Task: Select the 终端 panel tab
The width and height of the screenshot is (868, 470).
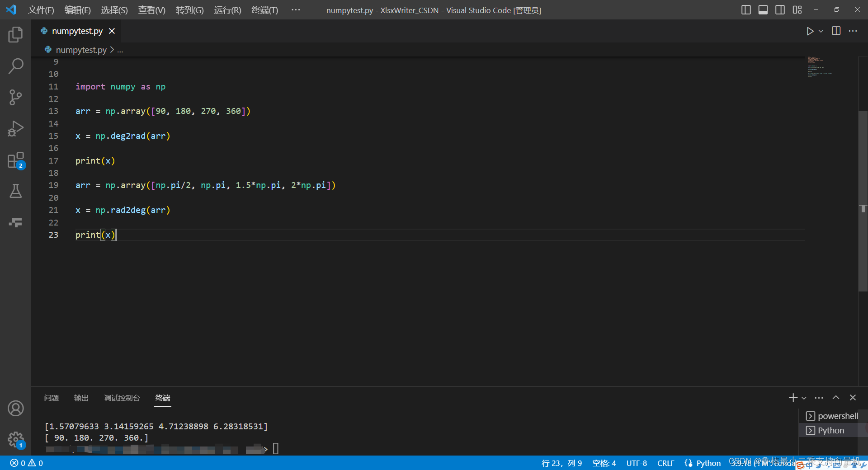Action: [x=163, y=398]
